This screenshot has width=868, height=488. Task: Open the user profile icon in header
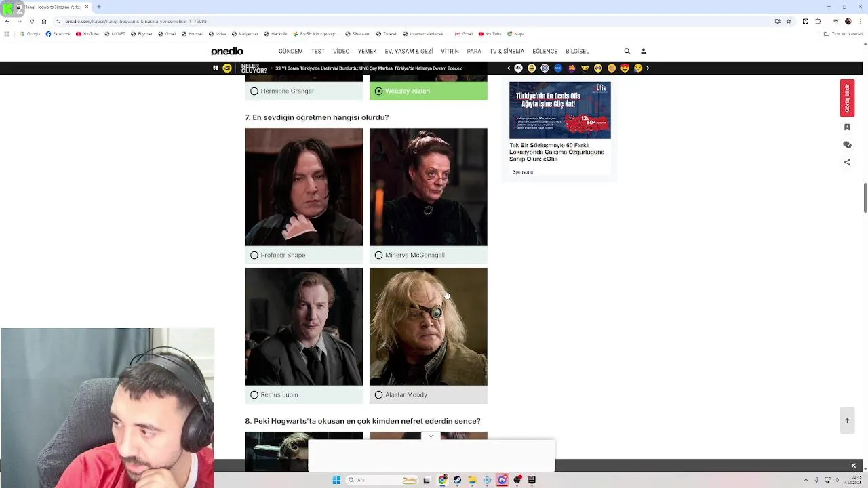pyautogui.click(x=644, y=52)
